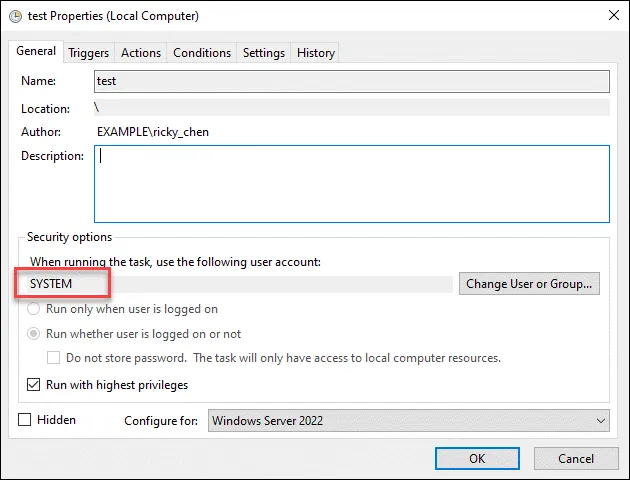The width and height of the screenshot is (630, 480).
Task: Open the Settings tab
Action: [x=264, y=53]
